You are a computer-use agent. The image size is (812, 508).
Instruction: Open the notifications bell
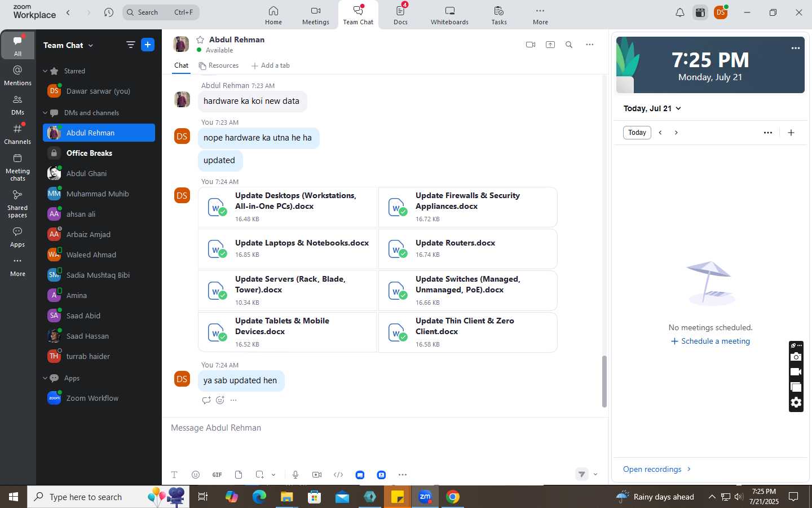point(680,12)
